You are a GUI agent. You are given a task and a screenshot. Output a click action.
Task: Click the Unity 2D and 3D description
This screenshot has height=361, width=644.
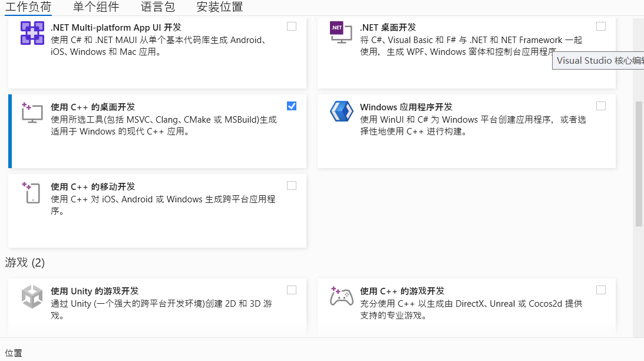[161, 310]
